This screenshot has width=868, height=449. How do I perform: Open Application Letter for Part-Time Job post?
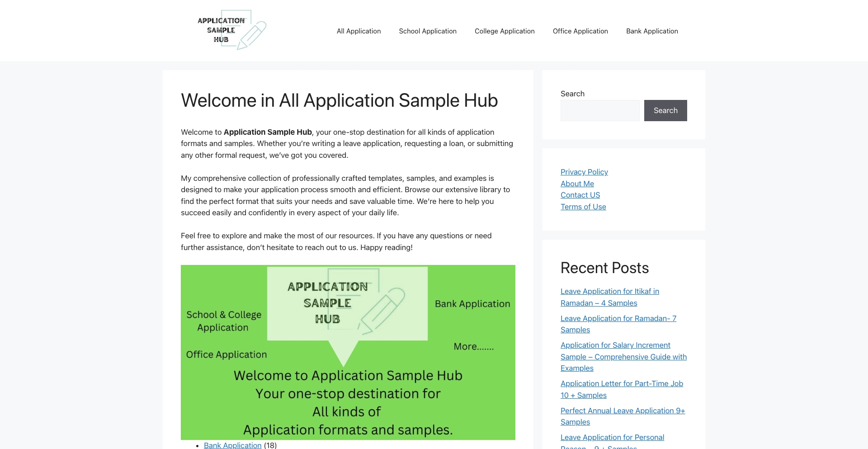(x=621, y=389)
